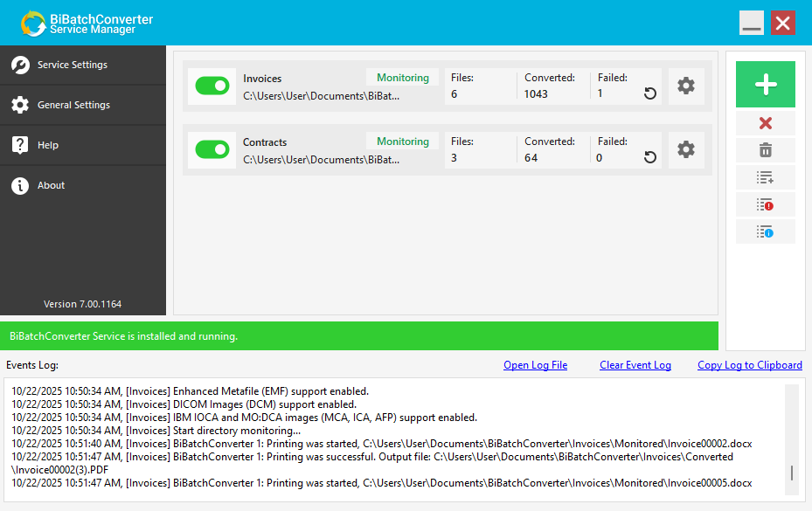
Task: Go to General Settings in the sidebar
Action: pyautogui.click(x=82, y=105)
